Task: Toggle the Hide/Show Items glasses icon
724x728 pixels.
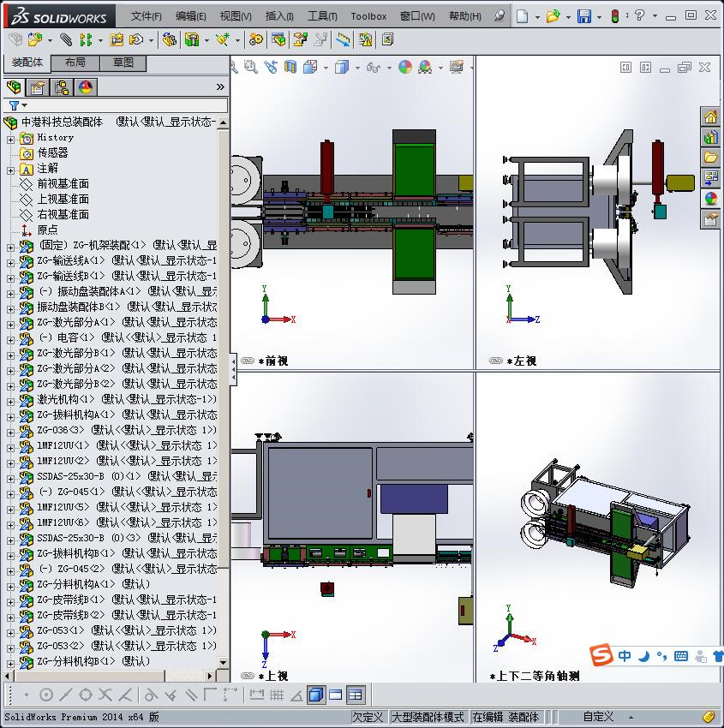Action: coord(372,67)
